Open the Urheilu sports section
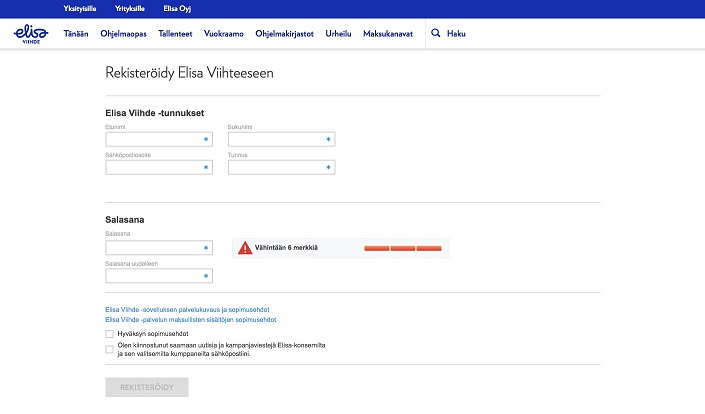705x414 pixels. tap(338, 34)
